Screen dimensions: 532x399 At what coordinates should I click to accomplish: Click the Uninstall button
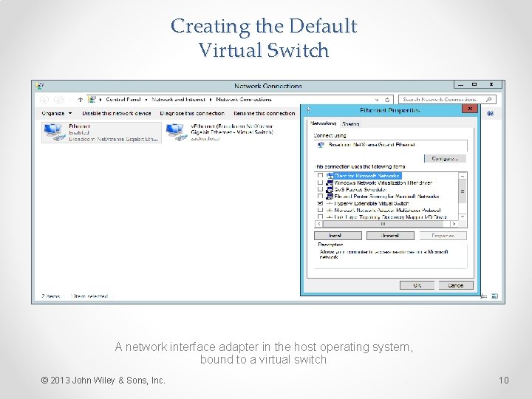(390, 236)
